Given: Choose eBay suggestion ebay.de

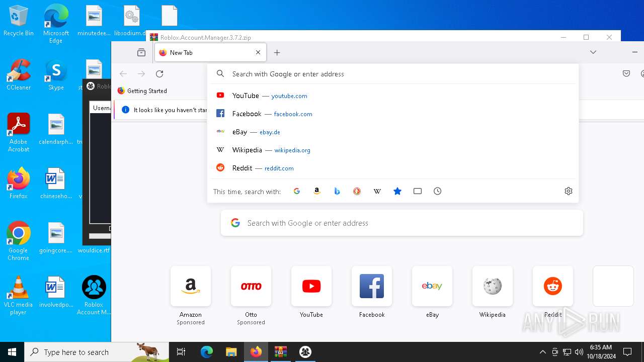Looking at the screenshot, I should click(392, 132).
